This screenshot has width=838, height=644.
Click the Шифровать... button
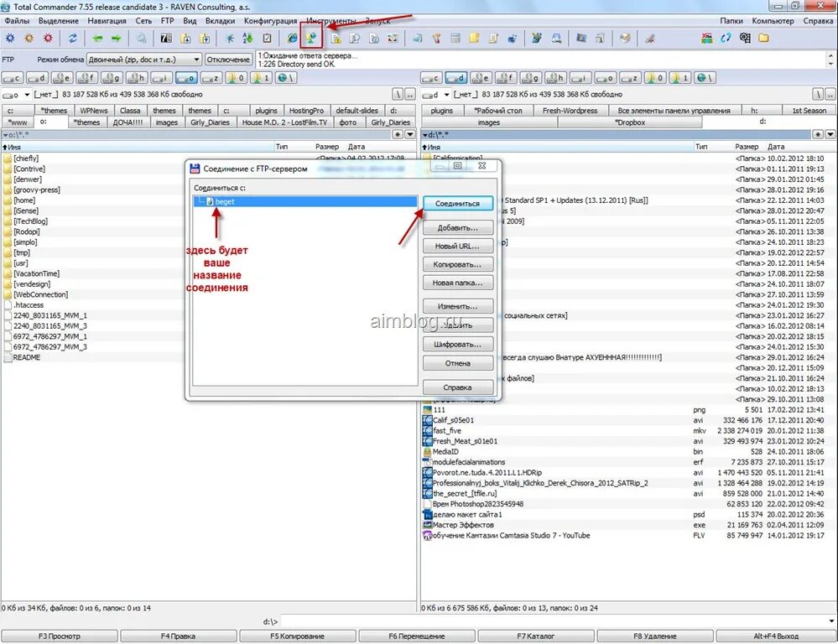pos(457,344)
